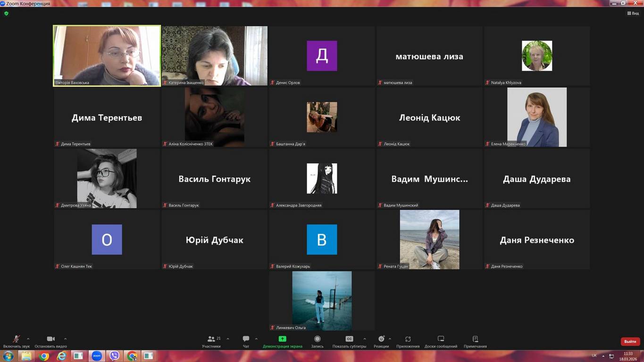The image size is (644, 362).
Task: Expand audio options arrow beside microphone
Action: tap(28, 338)
